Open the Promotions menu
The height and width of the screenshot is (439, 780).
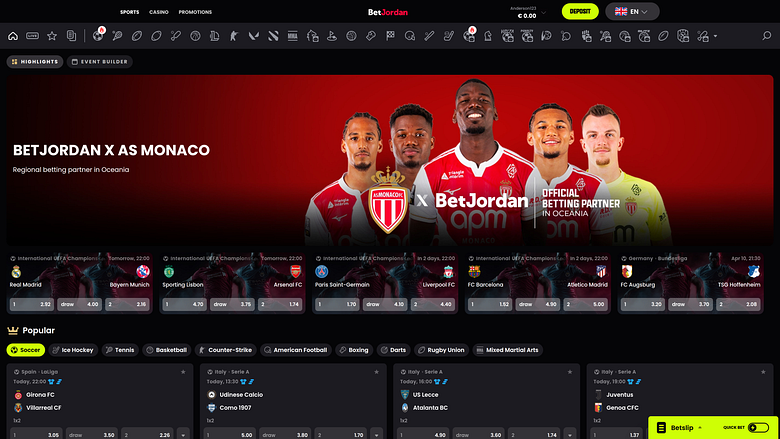pyautogui.click(x=195, y=12)
